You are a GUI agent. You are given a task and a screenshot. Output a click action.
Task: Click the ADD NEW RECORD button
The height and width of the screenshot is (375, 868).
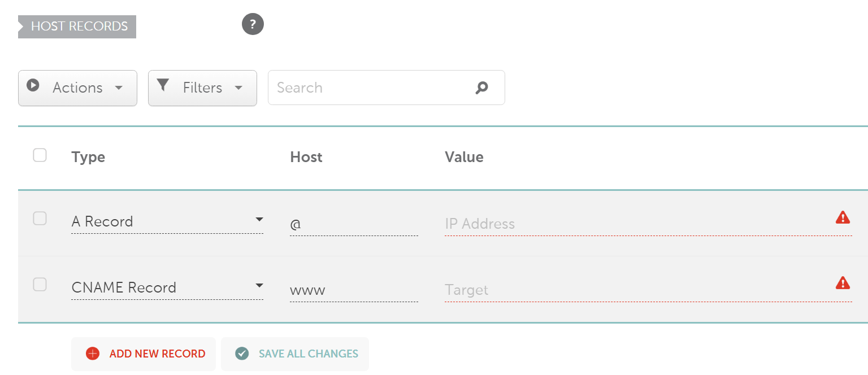(143, 354)
